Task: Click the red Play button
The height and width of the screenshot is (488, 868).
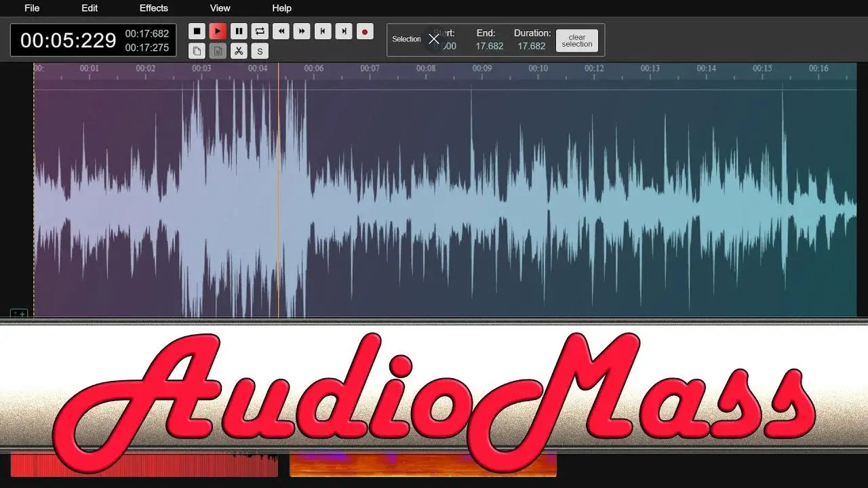Action: click(218, 31)
